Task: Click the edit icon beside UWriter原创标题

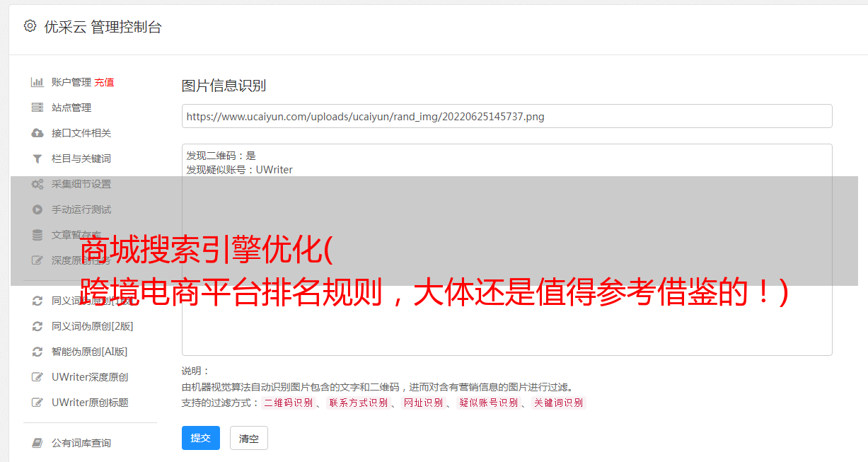Action: [x=37, y=403]
